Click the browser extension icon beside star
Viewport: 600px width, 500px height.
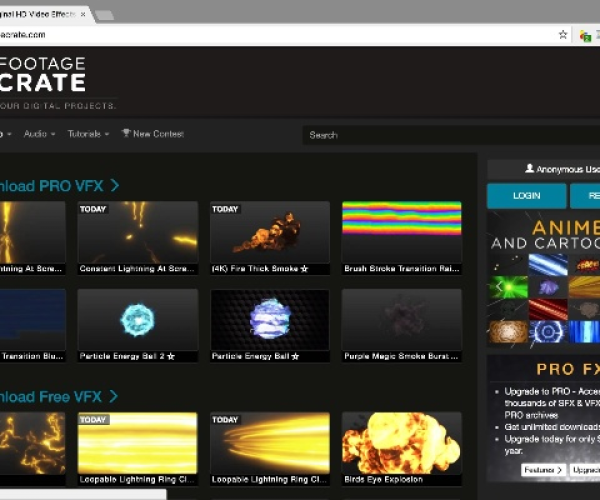tap(585, 36)
